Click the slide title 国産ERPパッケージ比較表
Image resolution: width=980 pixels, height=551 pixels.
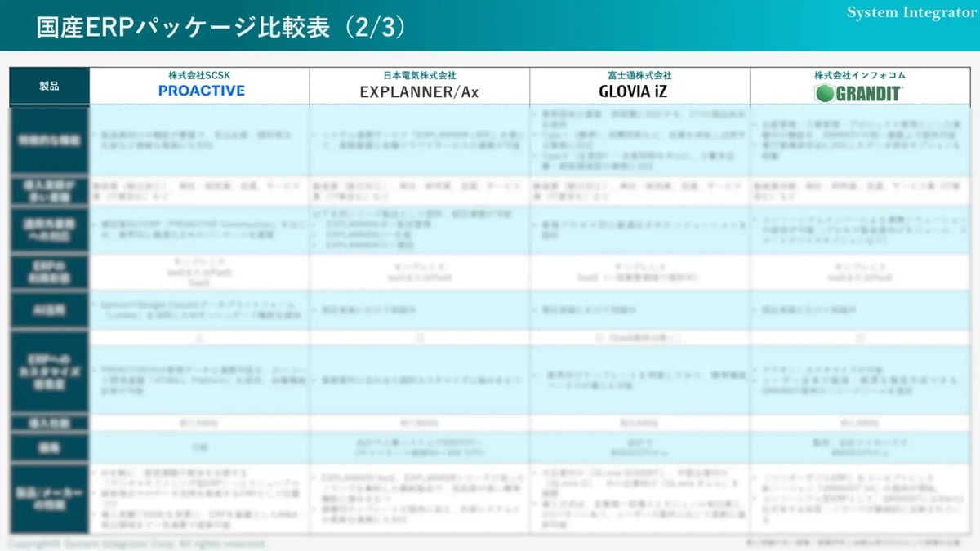(184, 26)
